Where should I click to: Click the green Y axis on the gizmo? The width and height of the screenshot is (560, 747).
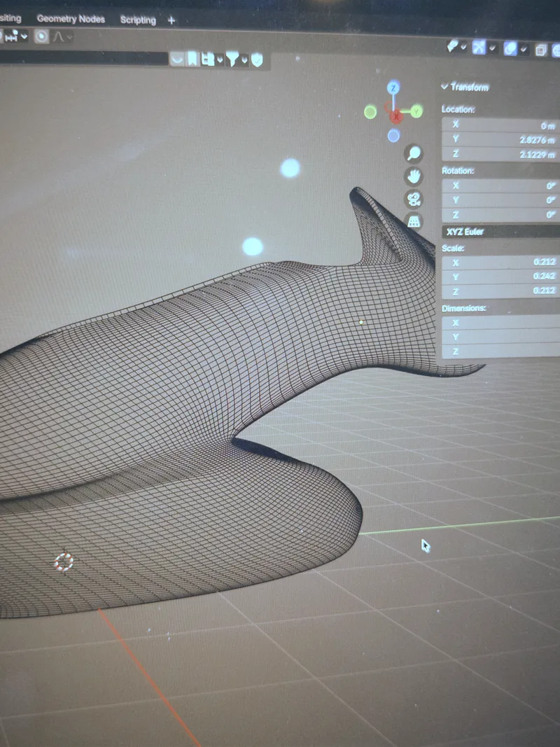416,111
